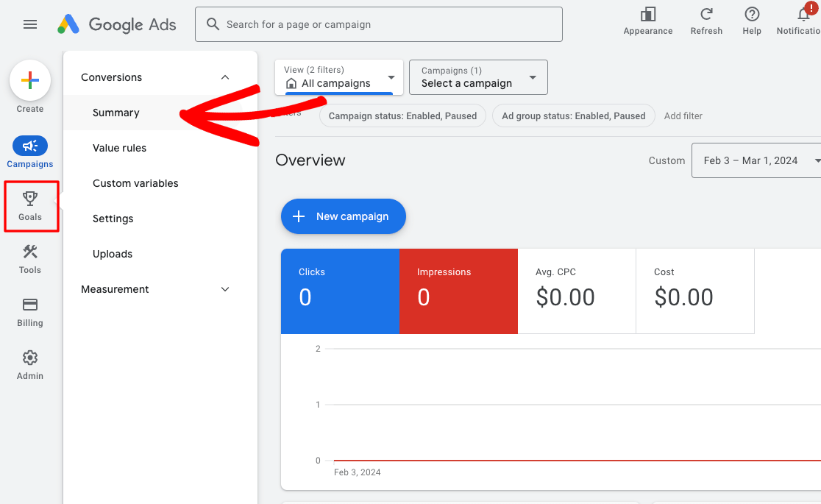Open the Select a campaign dropdown

click(477, 77)
